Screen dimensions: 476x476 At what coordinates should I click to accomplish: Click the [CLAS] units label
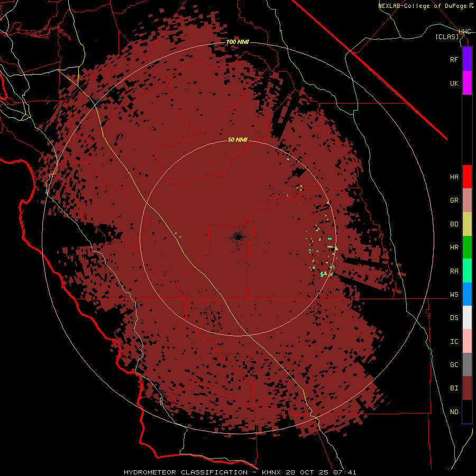pyautogui.click(x=447, y=36)
